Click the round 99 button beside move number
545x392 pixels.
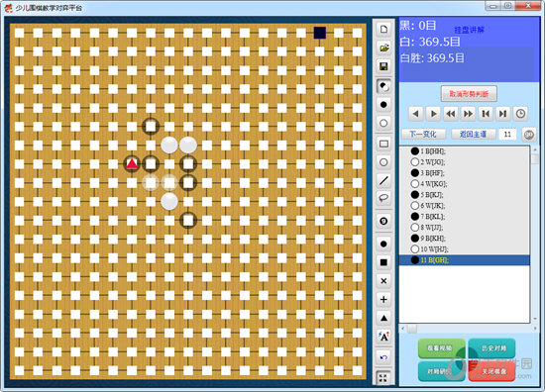pos(529,135)
